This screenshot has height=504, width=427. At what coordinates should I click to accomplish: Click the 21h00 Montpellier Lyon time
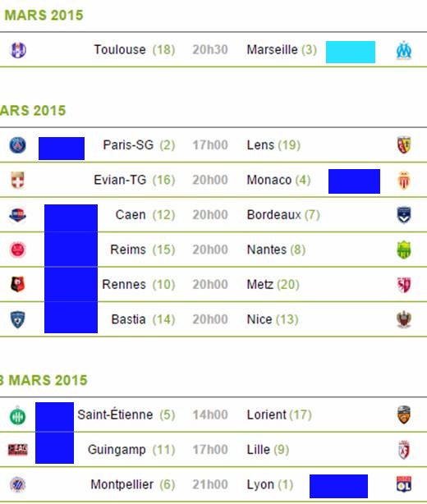210,484
